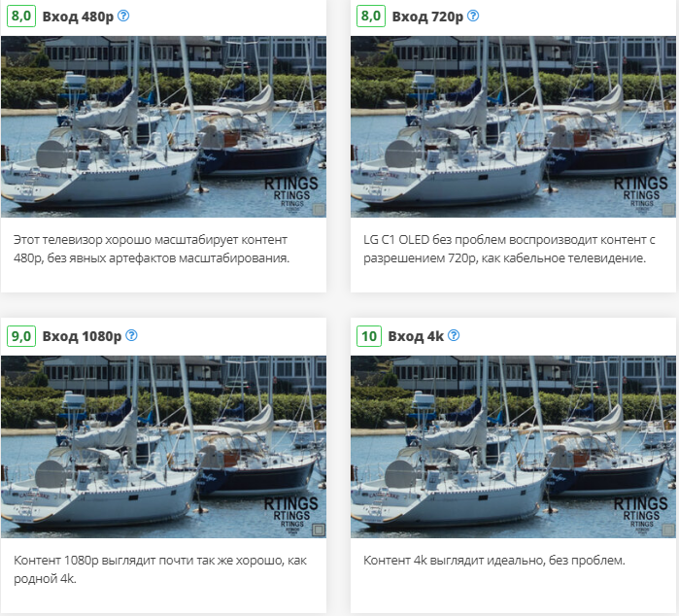This screenshot has height=616, width=679.
Task: Select the Вход 1080p heading
Action: click(82, 336)
